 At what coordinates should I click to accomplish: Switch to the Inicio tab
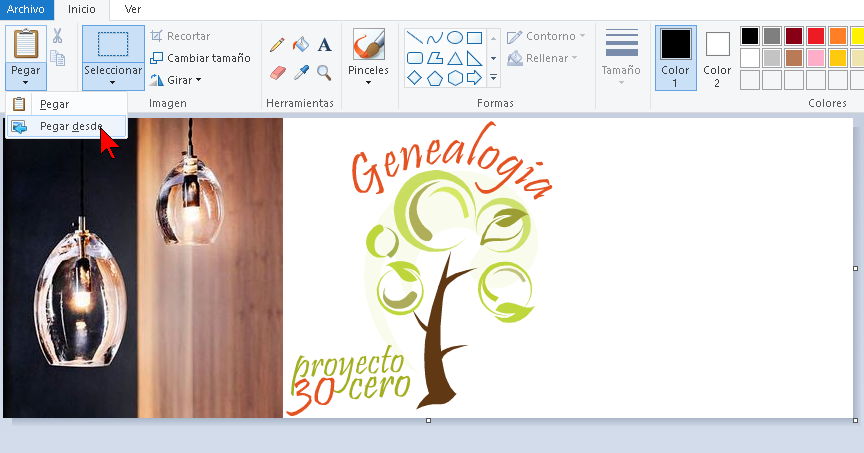[82, 9]
